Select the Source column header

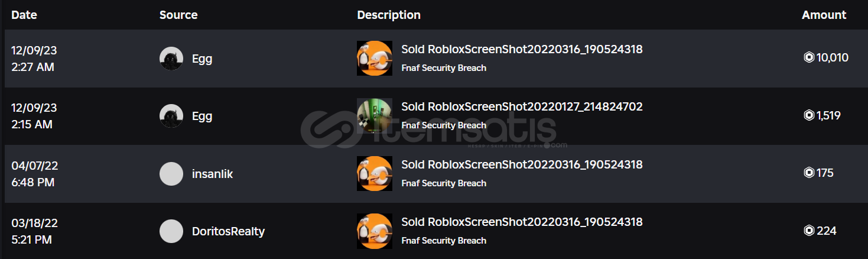click(x=178, y=15)
